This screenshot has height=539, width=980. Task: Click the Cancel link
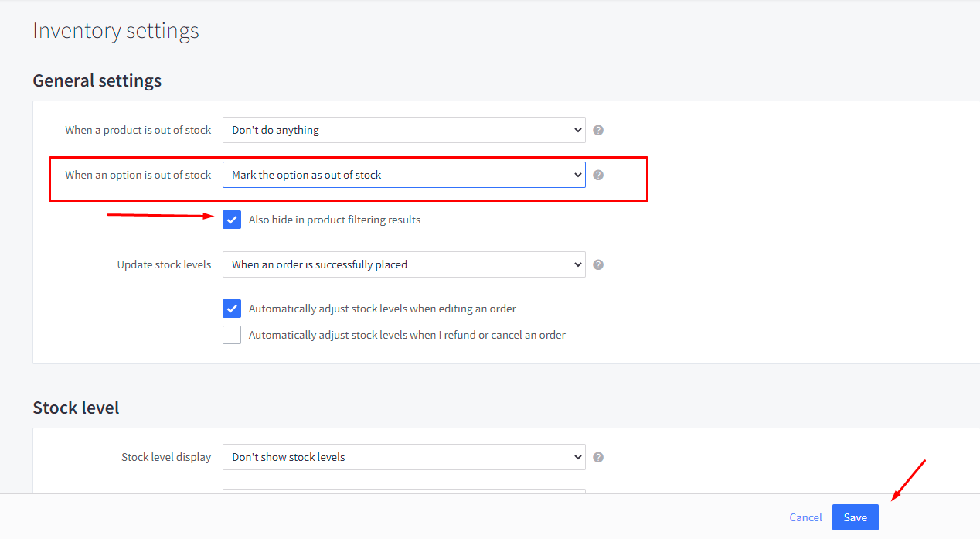805,517
